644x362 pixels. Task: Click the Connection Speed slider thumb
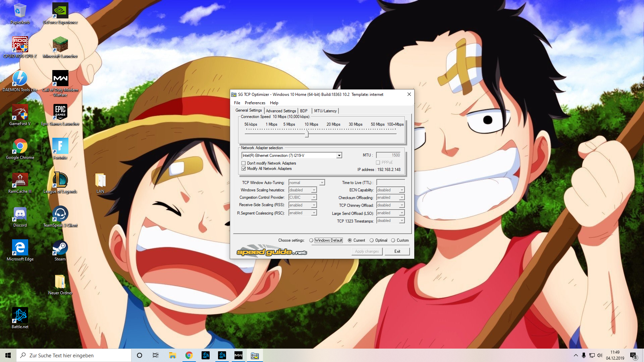point(307,134)
